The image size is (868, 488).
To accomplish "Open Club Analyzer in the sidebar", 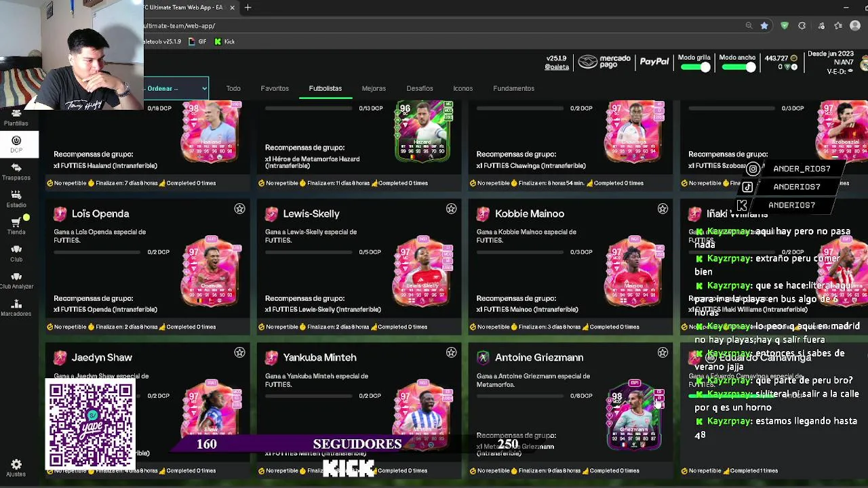I will click(16, 280).
